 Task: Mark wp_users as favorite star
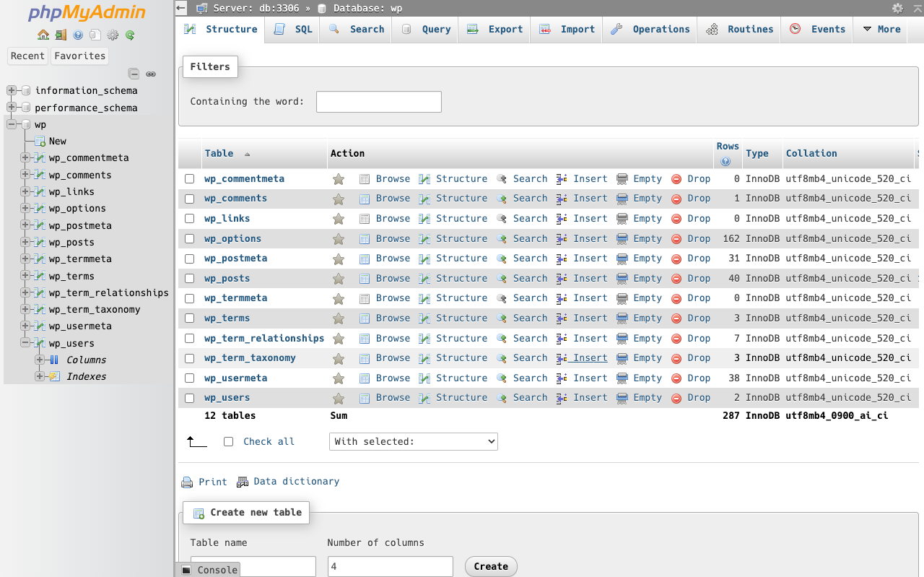pos(339,398)
